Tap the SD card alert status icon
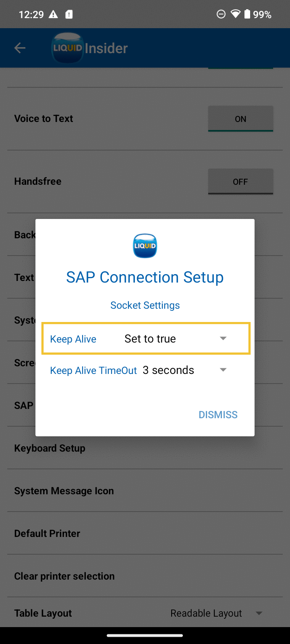The image size is (290, 644). click(69, 14)
